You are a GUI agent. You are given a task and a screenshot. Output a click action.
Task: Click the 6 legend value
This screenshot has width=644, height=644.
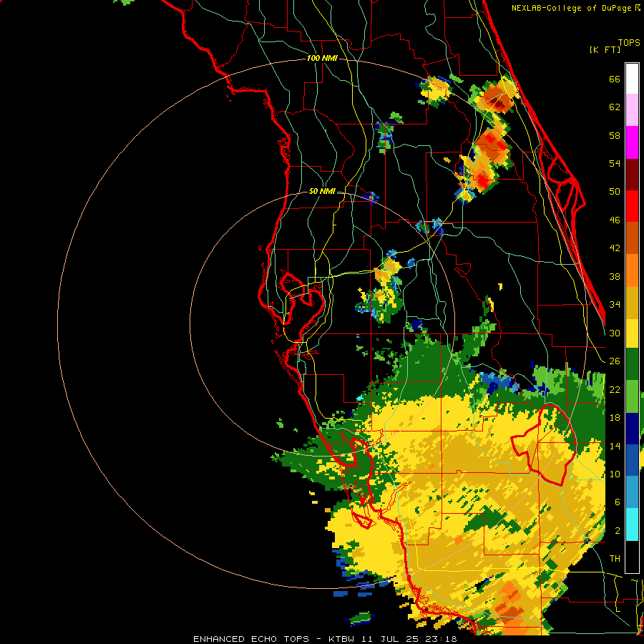click(x=618, y=502)
